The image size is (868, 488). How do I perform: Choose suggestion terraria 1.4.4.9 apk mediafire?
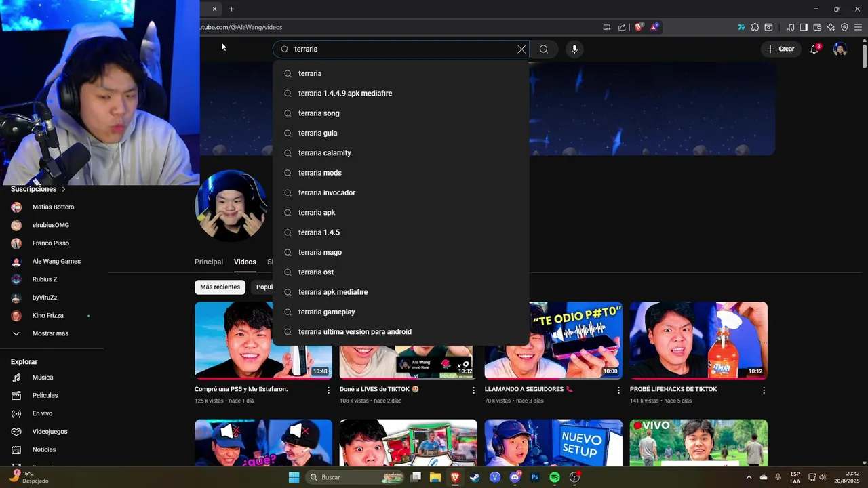401,94
